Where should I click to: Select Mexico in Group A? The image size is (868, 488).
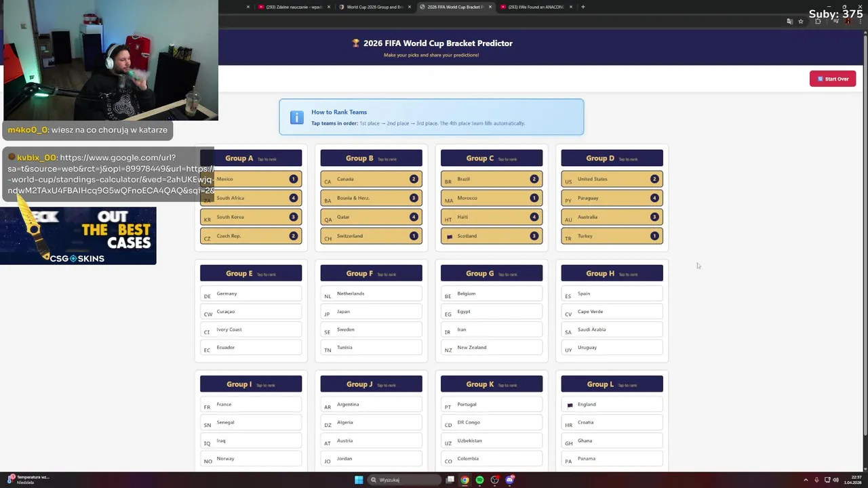251,179
